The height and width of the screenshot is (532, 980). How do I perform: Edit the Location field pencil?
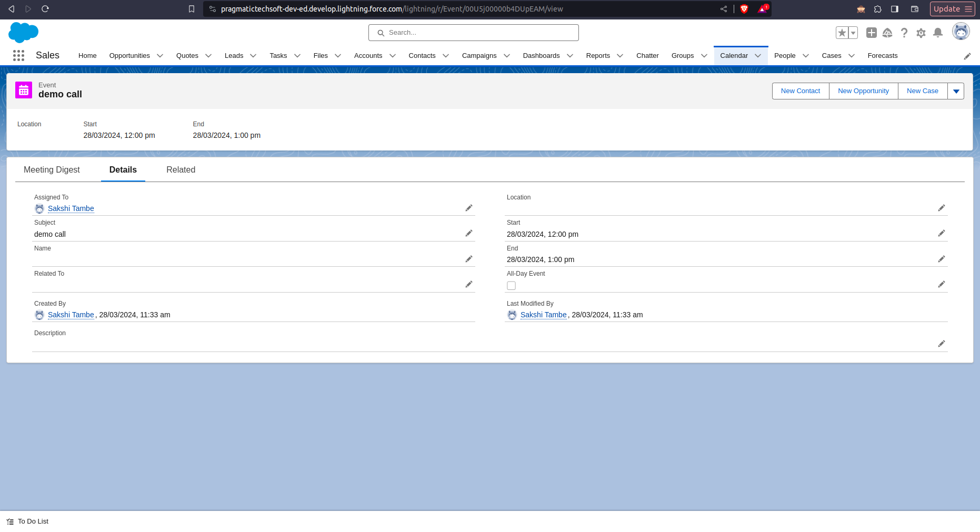pos(942,208)
